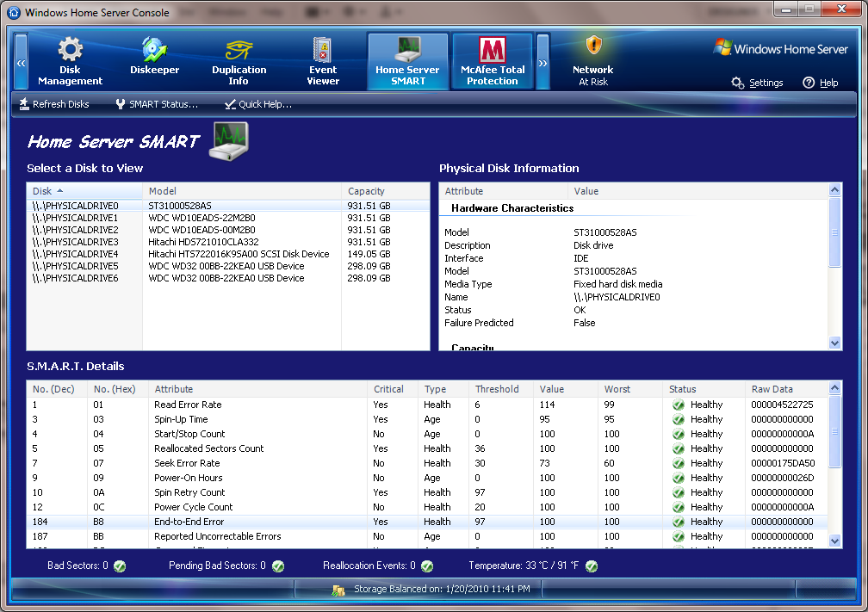Viewport: 868px width, 612px height.
Task: Sort disk list by Disk column
Action: pos(84,191)
